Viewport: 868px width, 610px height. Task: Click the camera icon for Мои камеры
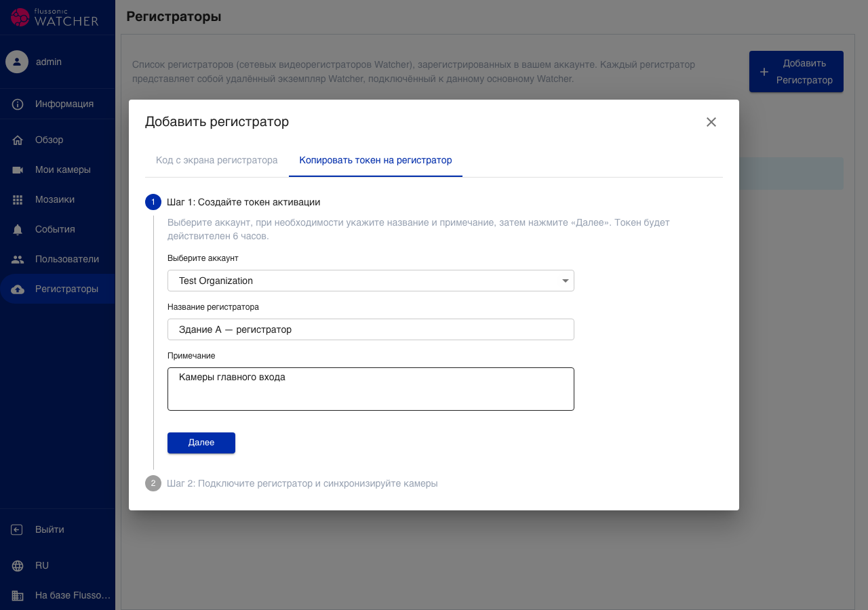[x=18, y=170]
